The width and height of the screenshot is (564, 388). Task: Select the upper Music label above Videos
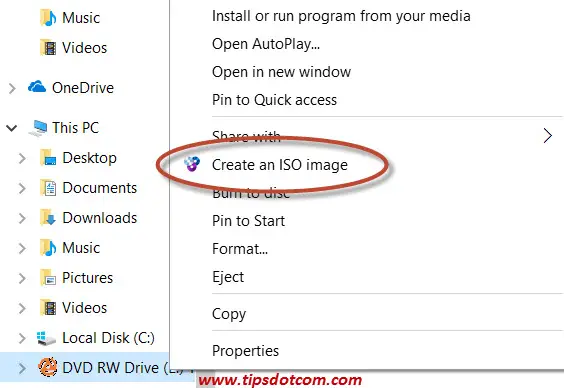tap(81, 18)
